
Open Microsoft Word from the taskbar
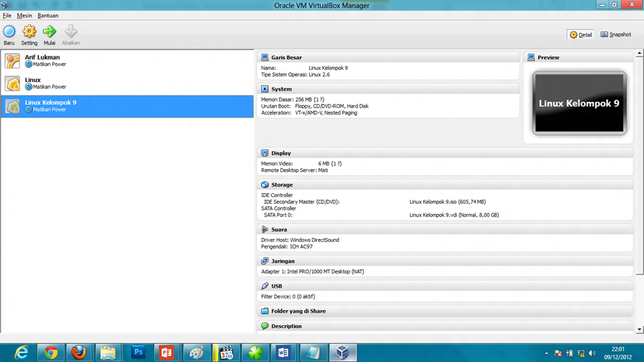(283, 353)
